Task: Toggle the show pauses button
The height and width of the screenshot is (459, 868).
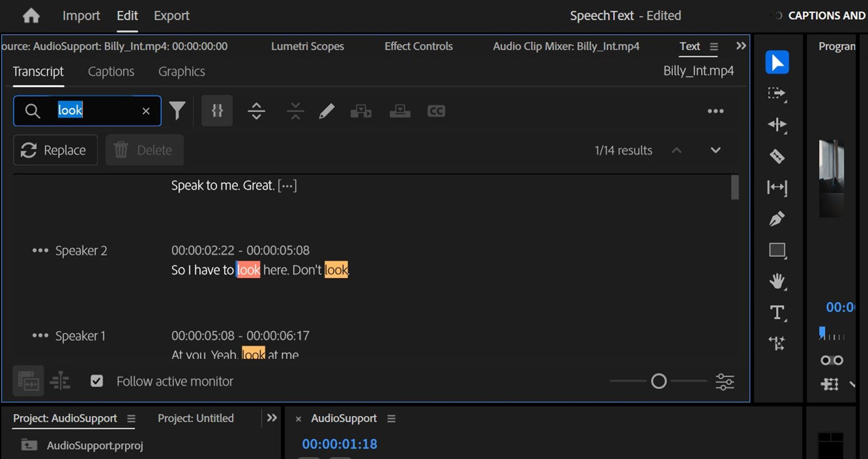Action: pos(217,111)
